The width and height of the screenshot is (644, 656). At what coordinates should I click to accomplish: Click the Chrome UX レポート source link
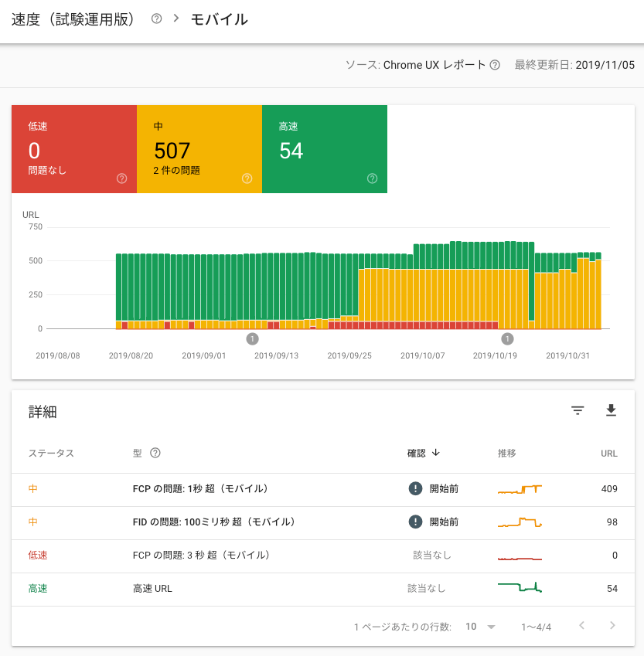click(434, 65)
